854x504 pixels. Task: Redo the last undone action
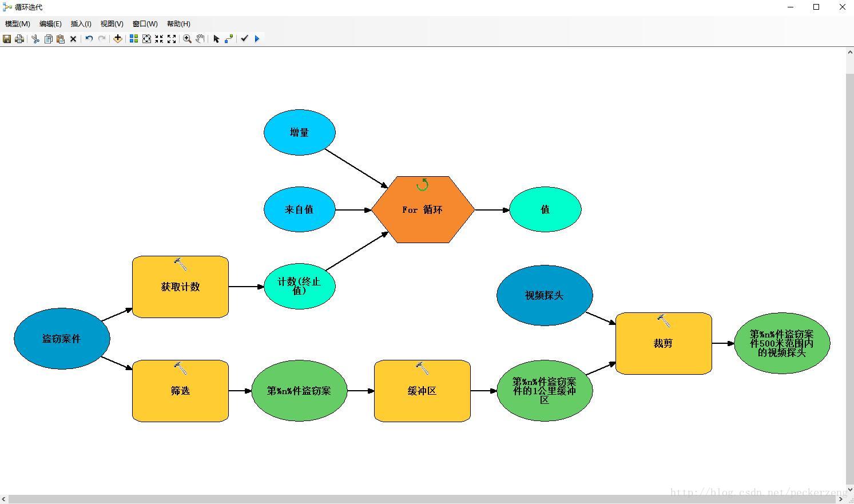(102, 39)
